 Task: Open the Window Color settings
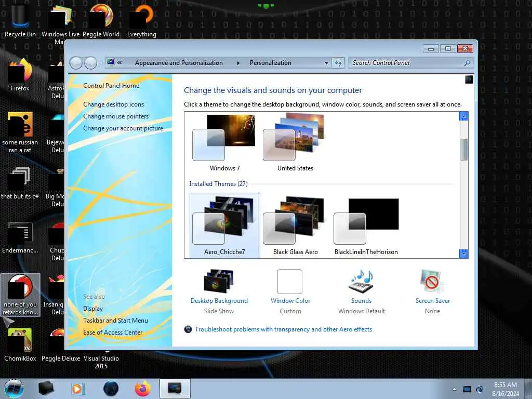[x=290, y=291]
